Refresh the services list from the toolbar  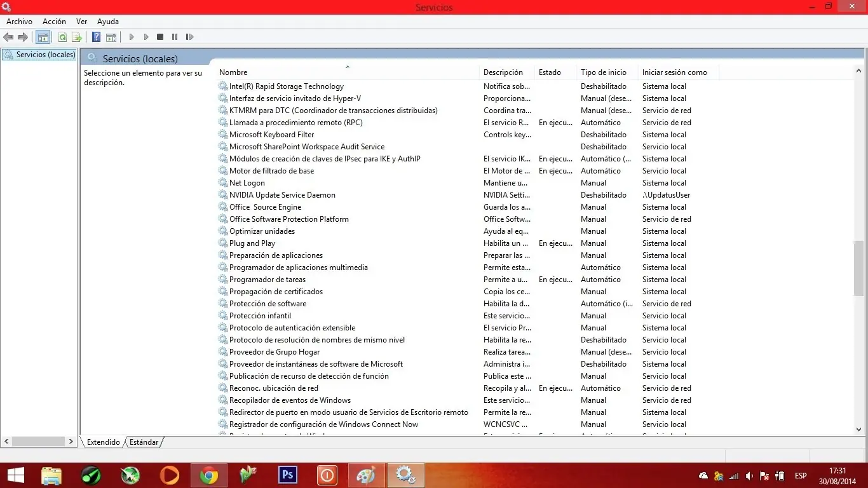tap(62, 37)
